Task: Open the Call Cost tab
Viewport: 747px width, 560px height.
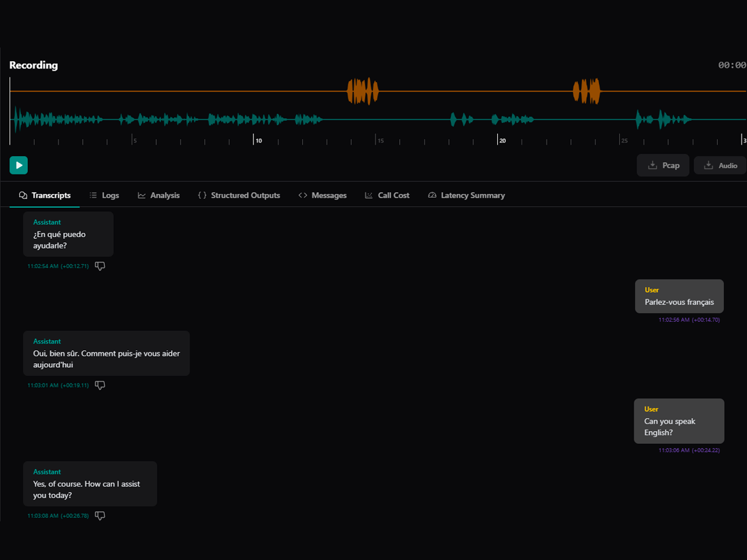Action: [x=387, y=195]
